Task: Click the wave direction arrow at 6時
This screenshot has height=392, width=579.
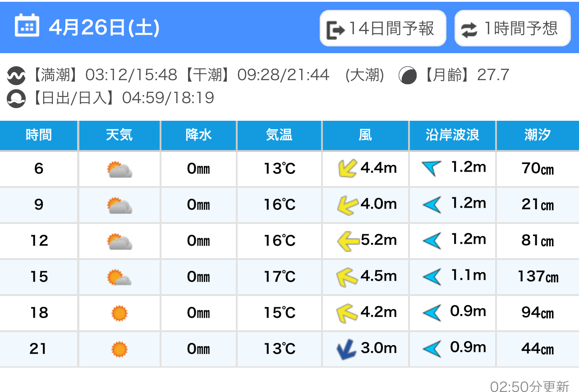Action: (x=432, y=168)
